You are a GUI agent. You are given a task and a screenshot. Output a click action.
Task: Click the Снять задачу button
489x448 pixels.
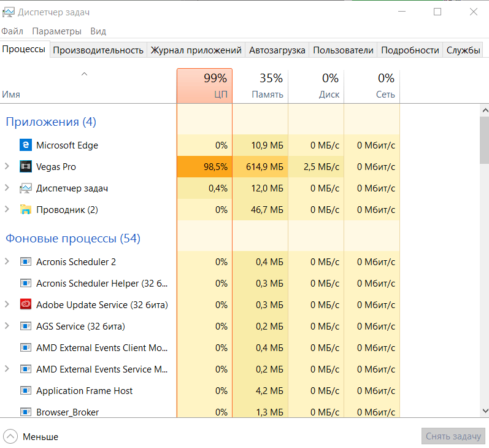coord(453,436)
